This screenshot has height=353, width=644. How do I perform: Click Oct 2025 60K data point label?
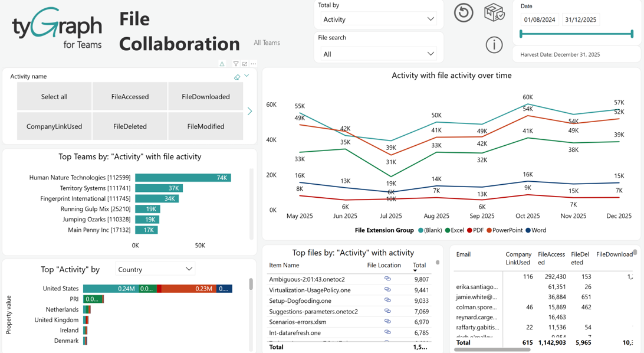click(x=528, y=97)
